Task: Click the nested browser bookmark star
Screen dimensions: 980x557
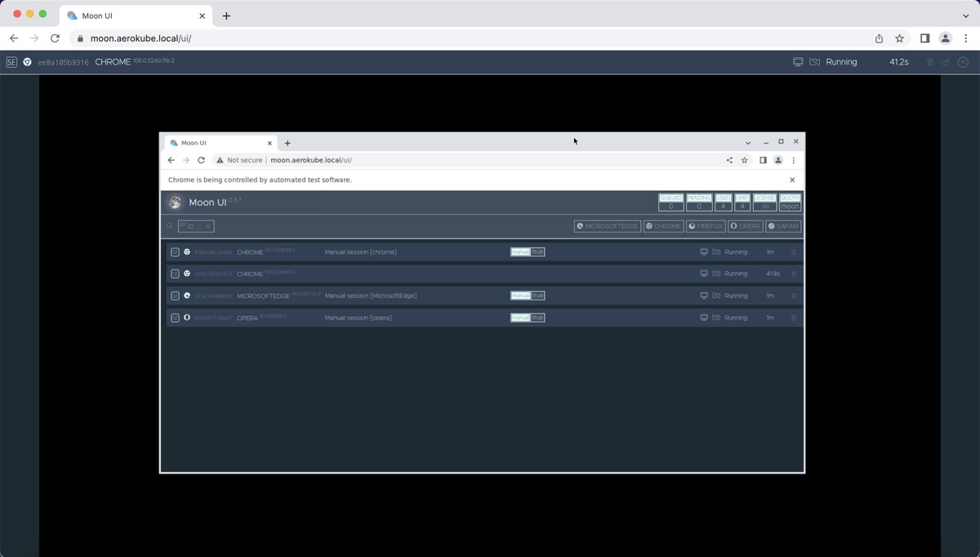Action: pos(744,160)
